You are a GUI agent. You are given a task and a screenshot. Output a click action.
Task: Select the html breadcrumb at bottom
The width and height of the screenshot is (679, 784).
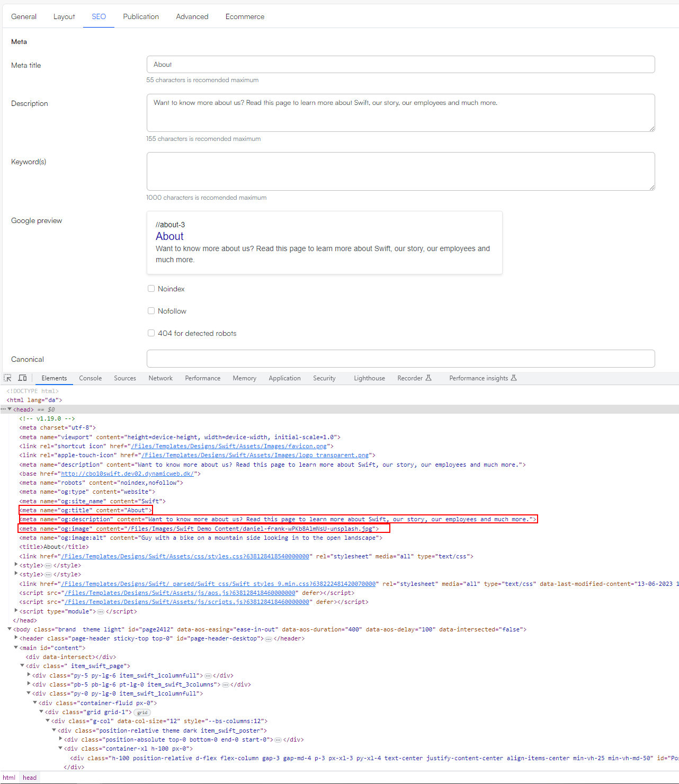[9, 778]
